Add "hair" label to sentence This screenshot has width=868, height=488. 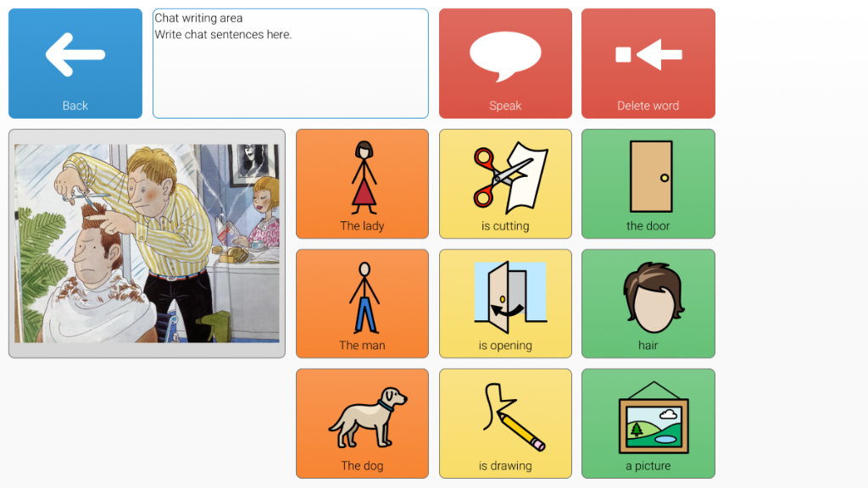coord(648,346)
